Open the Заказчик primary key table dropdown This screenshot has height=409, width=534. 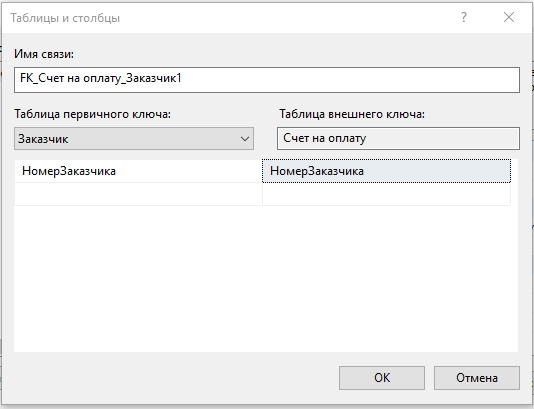[x=134, y=139]
